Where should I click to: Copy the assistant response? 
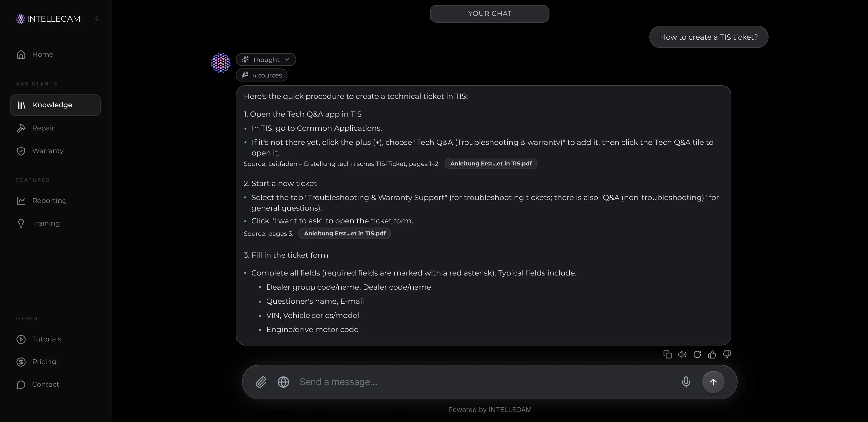pyautogui.click(x=667, y=354)
